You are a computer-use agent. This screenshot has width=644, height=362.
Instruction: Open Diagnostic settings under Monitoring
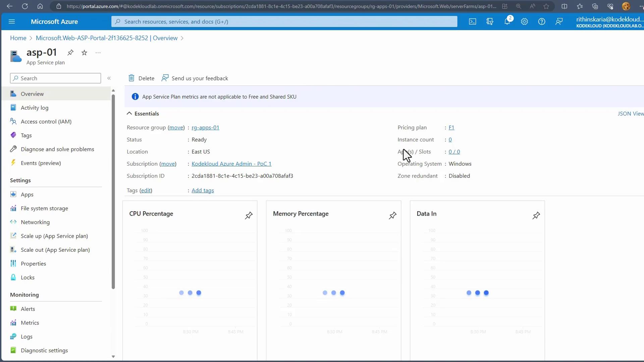pyautogui.click(x=44, y=350)
